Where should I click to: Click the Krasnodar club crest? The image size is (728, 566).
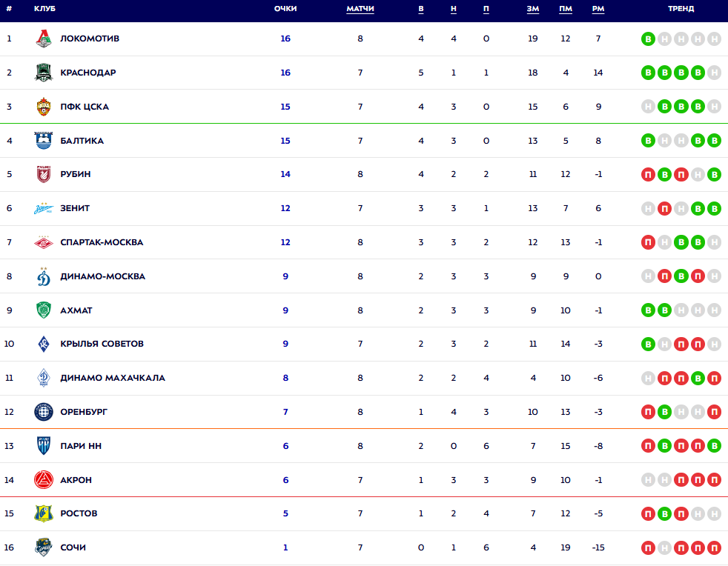tap(44, 73)
